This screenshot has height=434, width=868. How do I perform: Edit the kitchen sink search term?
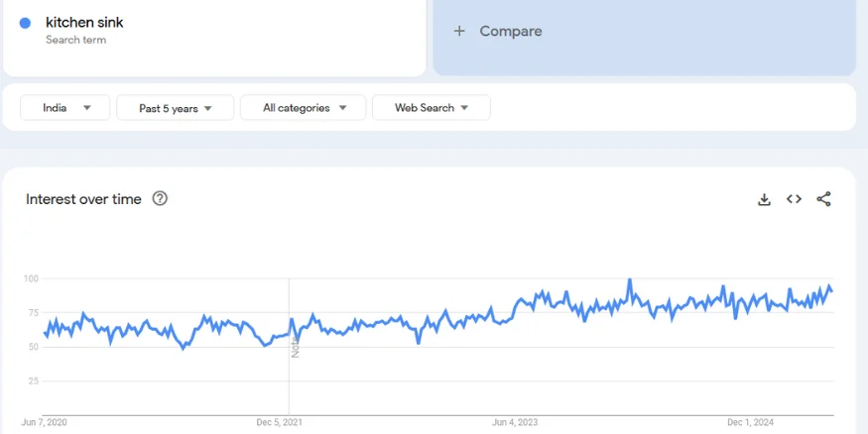coord(84,22)
